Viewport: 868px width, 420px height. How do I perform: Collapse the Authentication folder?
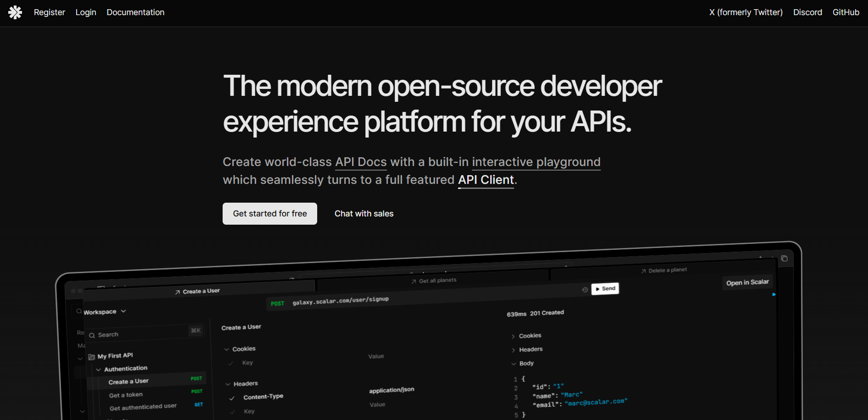(x=98, y=370)
